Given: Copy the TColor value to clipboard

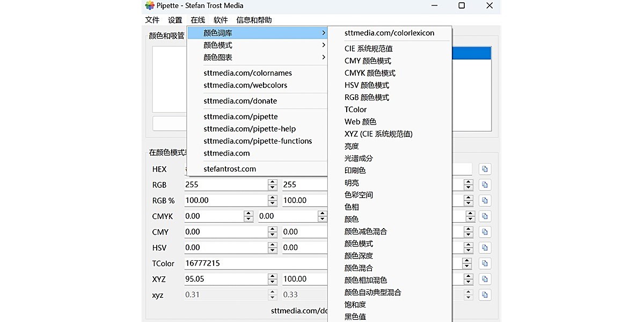Looking at the screenshot, I should pyautogui.click(x=485, y=263).
